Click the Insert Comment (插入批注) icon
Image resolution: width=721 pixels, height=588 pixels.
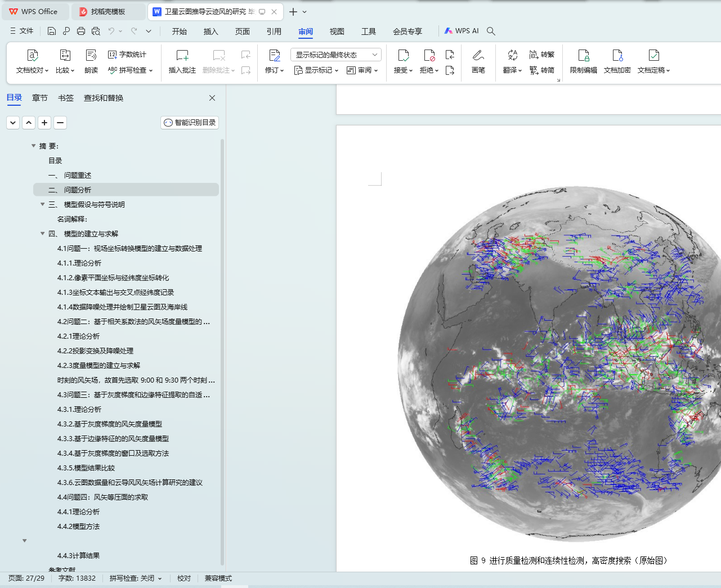[182, 56]
